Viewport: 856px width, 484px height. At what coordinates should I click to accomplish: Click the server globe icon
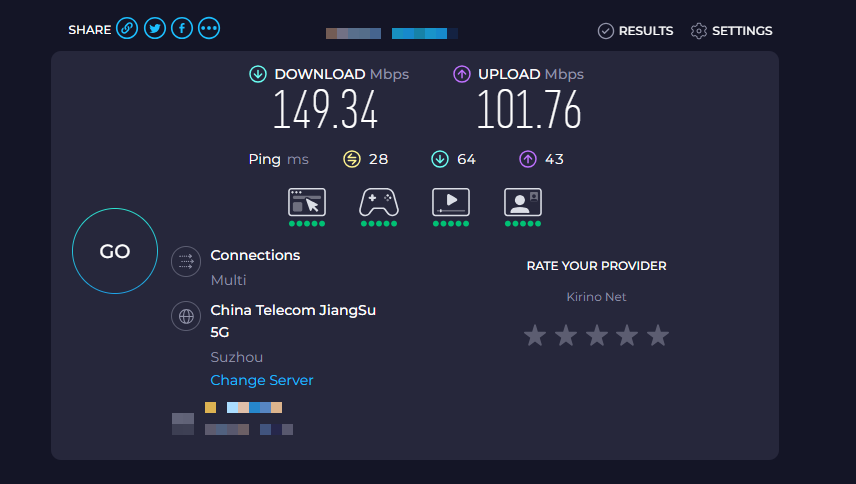coord(185,317)
